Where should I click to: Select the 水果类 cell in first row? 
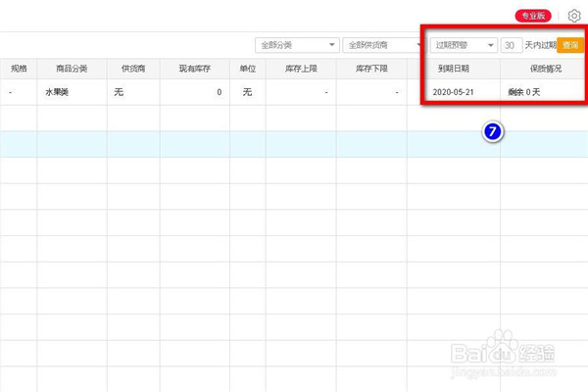tap(58, 92)
